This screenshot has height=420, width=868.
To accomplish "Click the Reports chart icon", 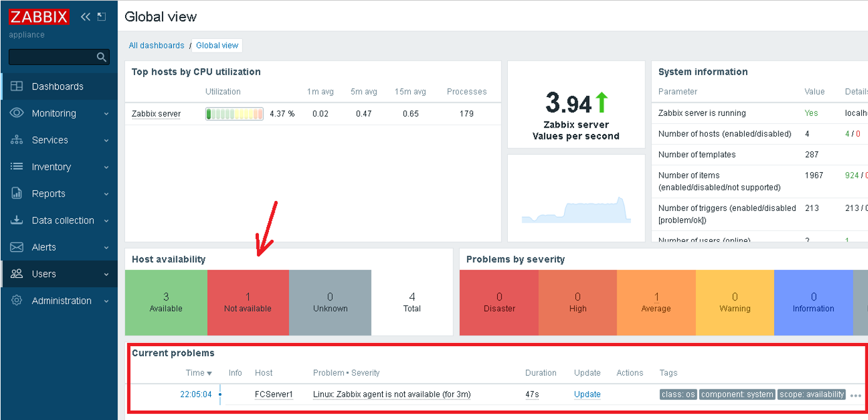I will tap(17, 193).
